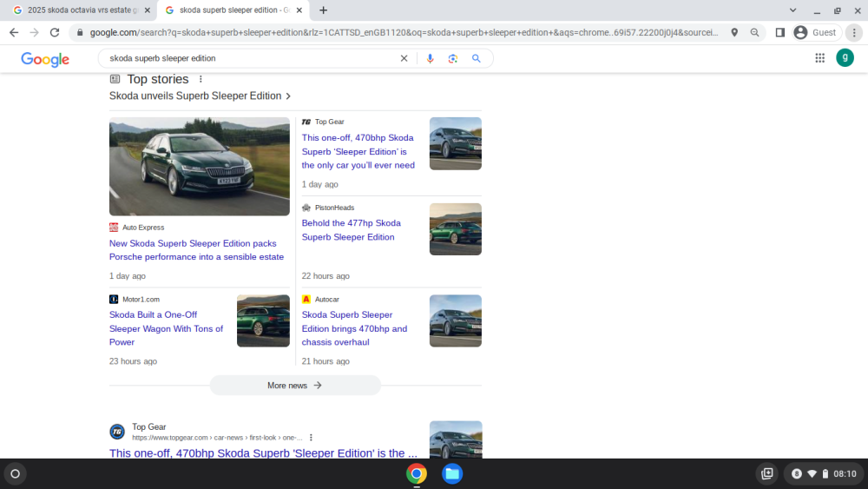Open the tab search dropdown arrow
868x489 pixels.
(792, 10)
